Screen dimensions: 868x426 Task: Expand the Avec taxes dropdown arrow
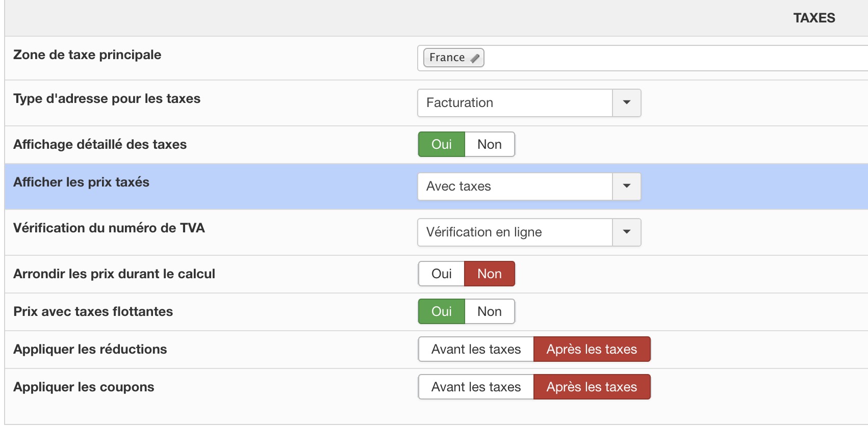(626, 187)
